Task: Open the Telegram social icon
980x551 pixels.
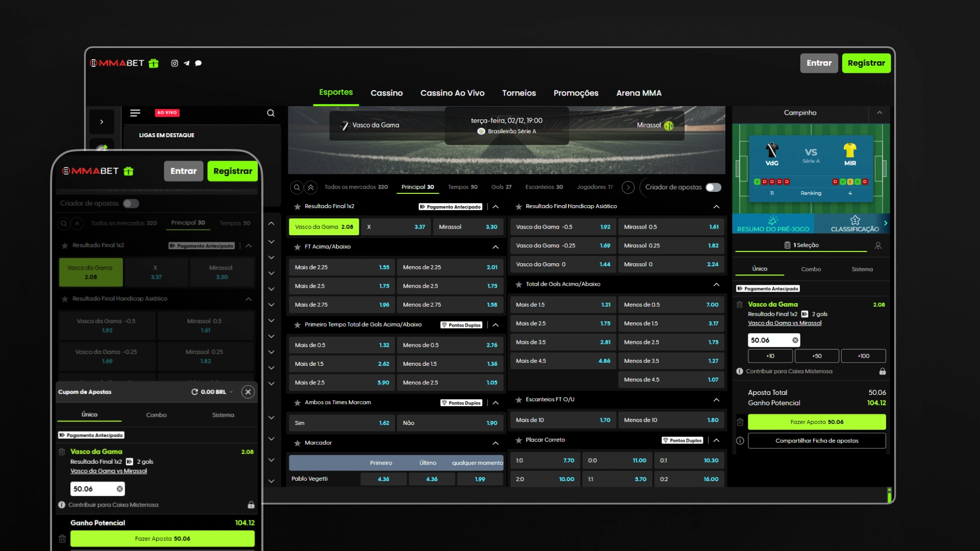Action: pos(187,63)
